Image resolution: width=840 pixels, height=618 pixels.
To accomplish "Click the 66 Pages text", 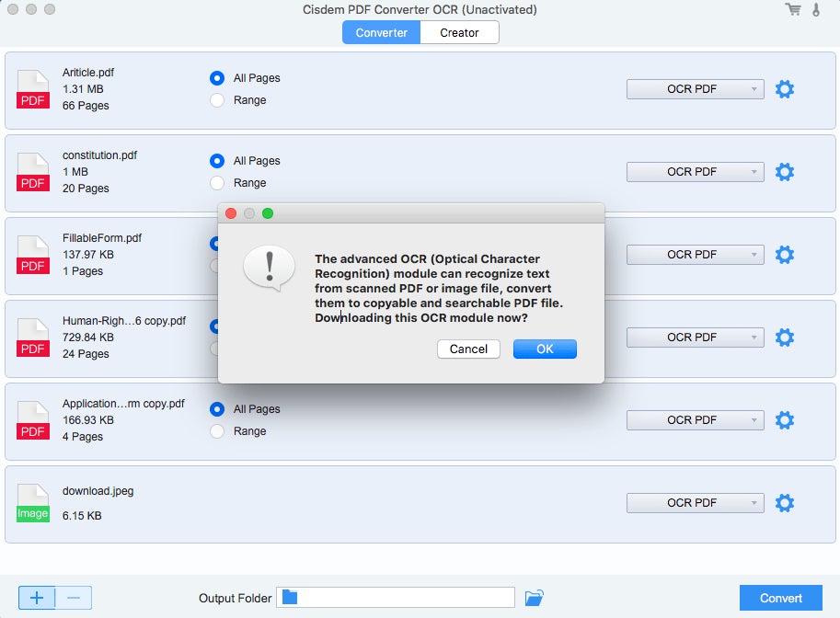I will [x=86, y=106].
